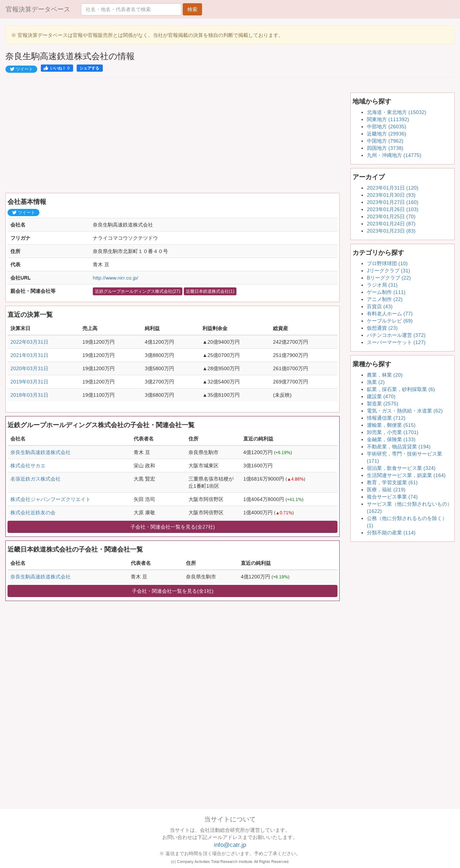The height and width of the screenshot is (868, 460).
Task: Open 奈良生駒高速鉄道 link in 近鉄グループ list
Action: (40, 452)
